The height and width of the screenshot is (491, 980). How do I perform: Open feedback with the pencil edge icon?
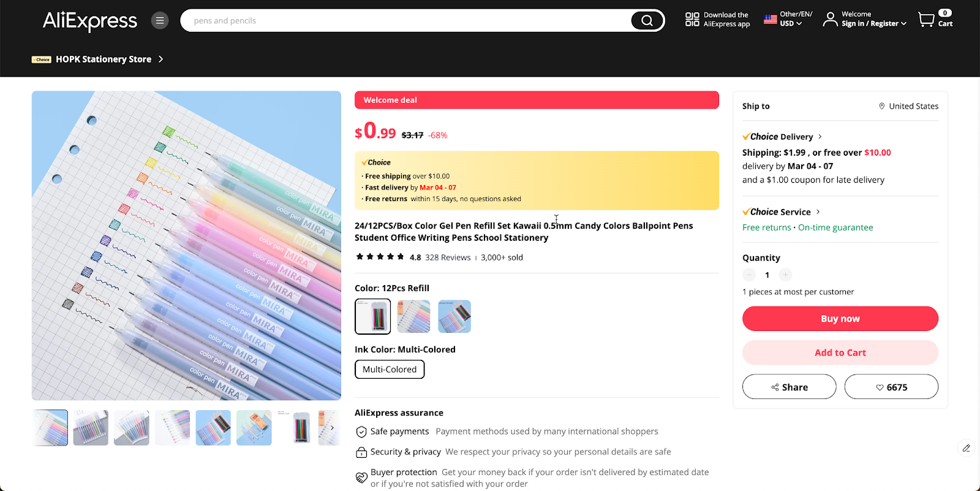click(x=966, y=448)
